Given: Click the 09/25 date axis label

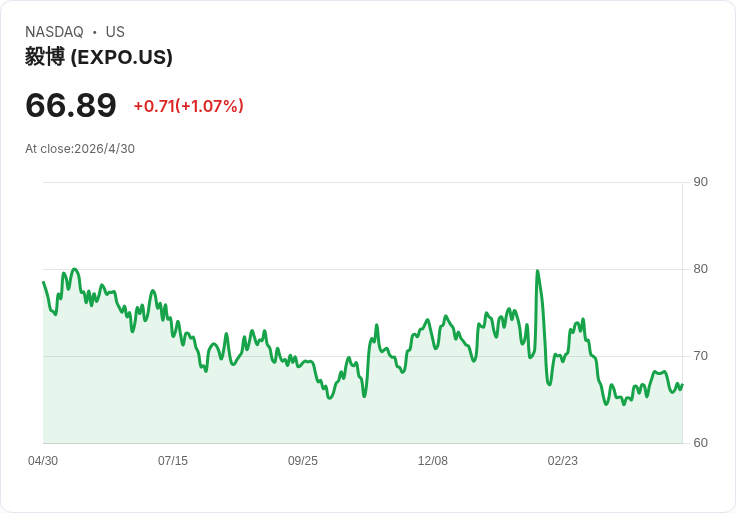Looking at the screenshot, I should [x=303, y=461].
